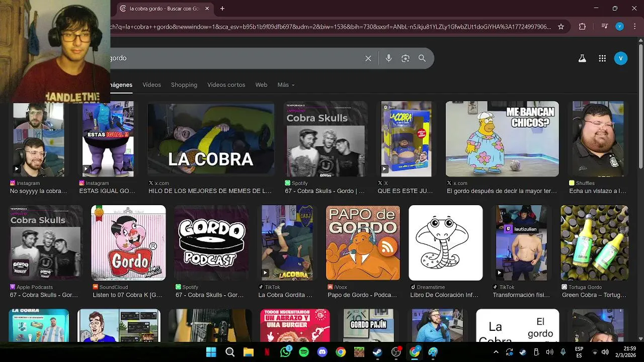Open the Chrome extensions puzzle icon
This screenshot has width=644, height=362.
coord(582,27)
